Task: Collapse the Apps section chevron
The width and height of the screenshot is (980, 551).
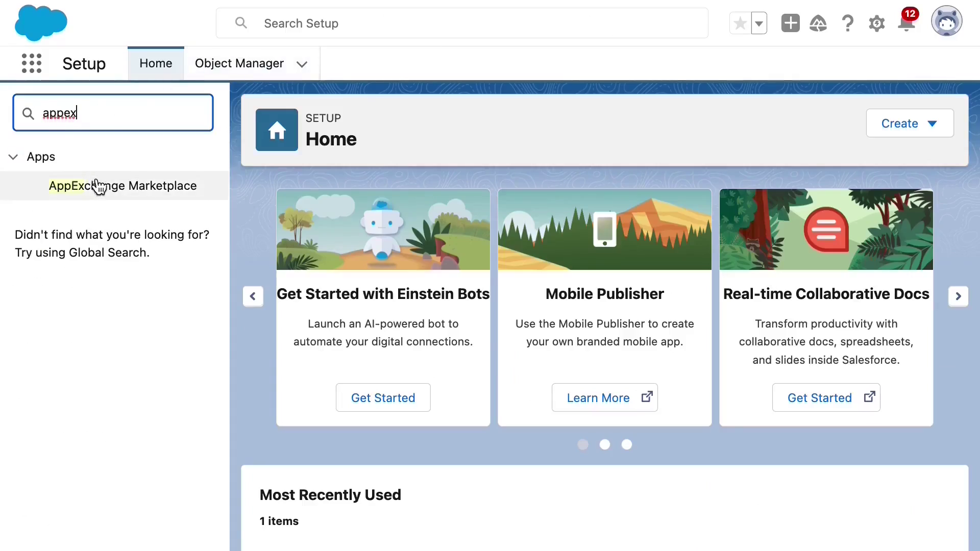Action: tap(14, 157)
